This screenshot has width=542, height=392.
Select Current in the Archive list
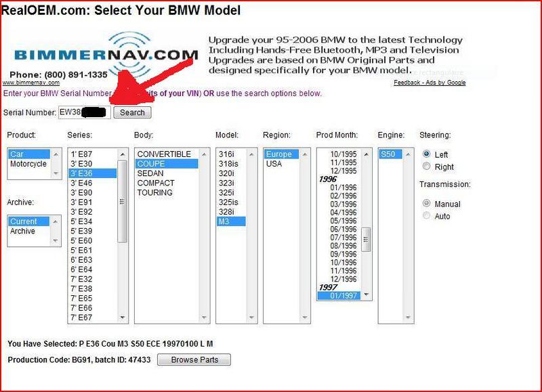point(29,221)
